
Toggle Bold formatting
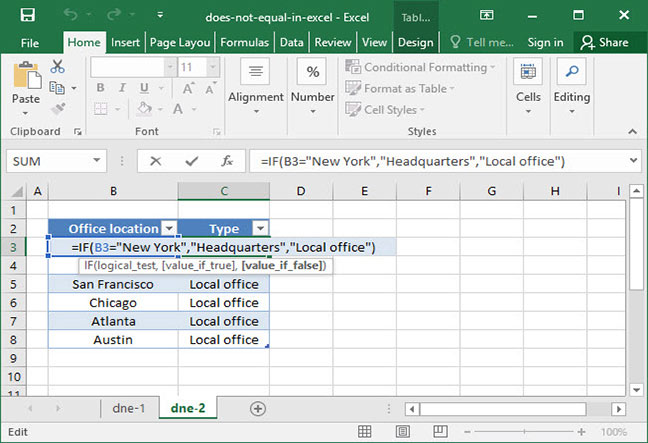point(100,88)
